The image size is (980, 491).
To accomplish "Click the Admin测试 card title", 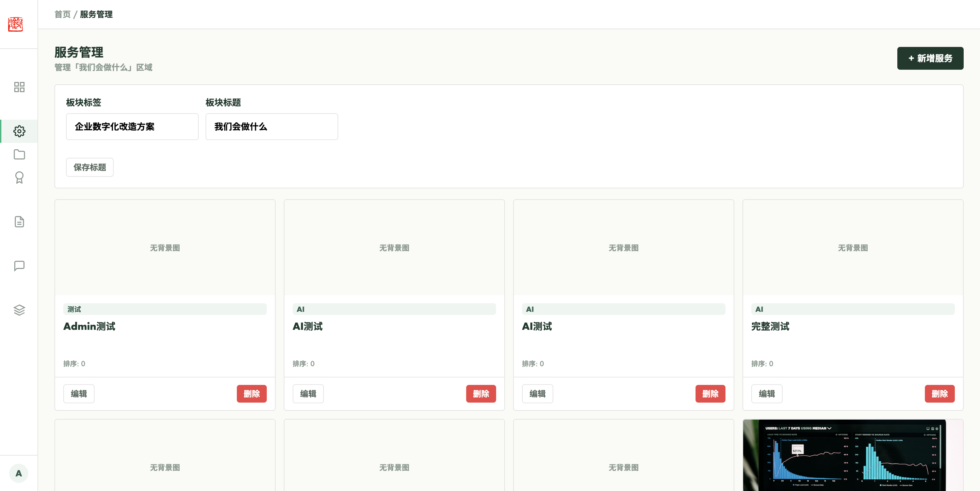I will [89, 326].
